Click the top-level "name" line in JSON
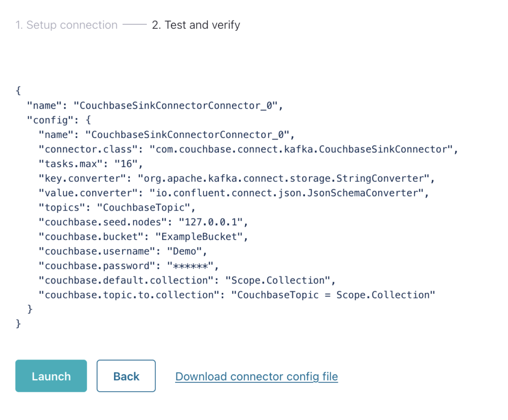The width and height of the screenshot is (508, 420). [x=154, y=105]
